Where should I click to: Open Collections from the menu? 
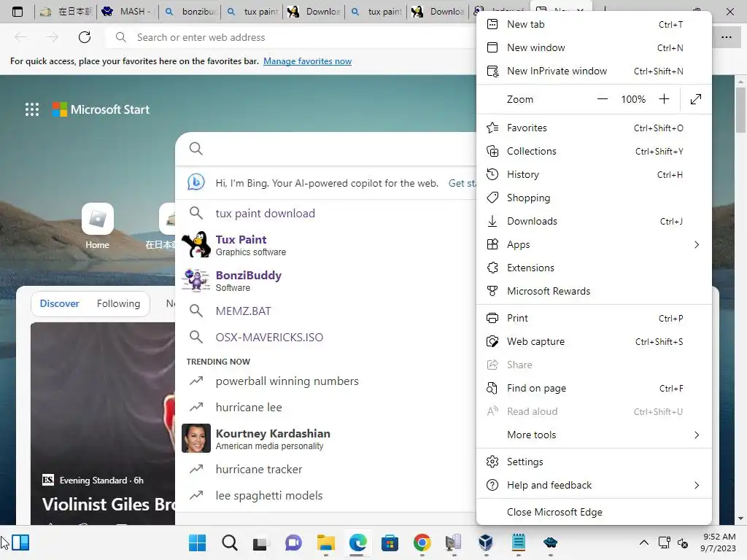click(x=594, y=151)
